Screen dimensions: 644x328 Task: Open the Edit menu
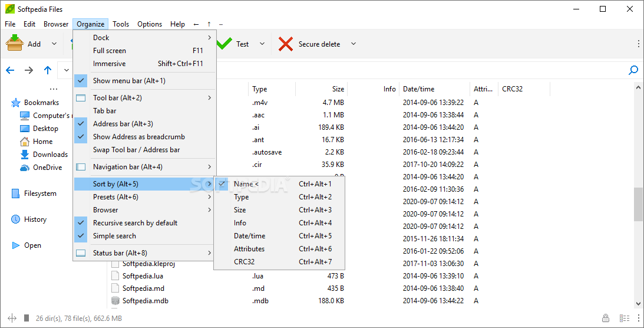(29, 24)
